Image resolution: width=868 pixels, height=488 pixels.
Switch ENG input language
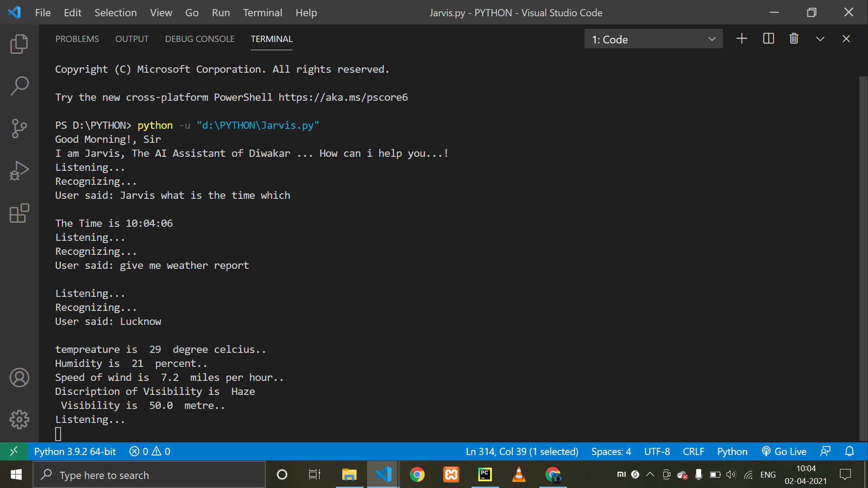click(768, 474)
